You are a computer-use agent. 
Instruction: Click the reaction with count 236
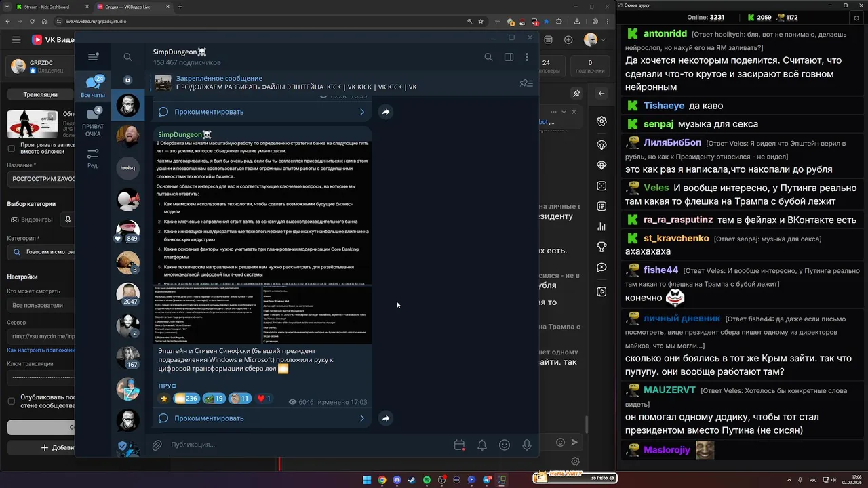click(x=186, y=399)
